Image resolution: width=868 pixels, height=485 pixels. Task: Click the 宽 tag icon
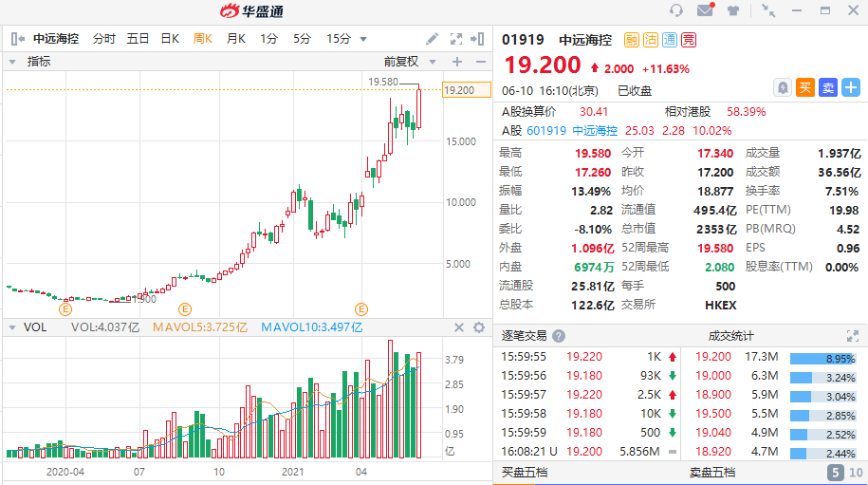click(688, 40)
